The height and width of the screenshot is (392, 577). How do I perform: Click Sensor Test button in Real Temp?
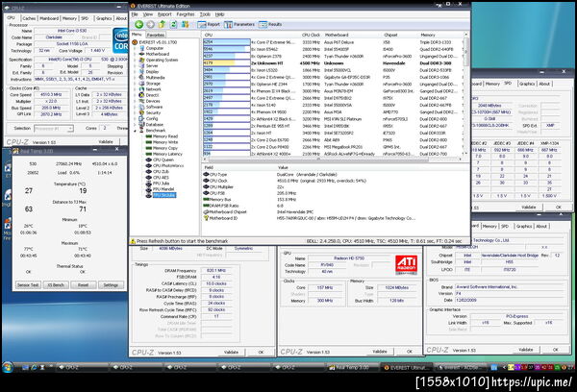pyautogui.click(x=28, y=285)
